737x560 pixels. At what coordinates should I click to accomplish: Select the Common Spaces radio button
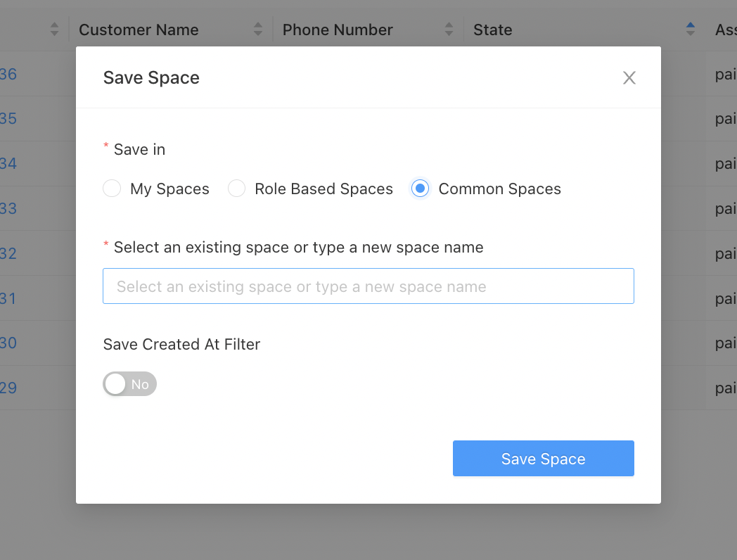tap(420, 189)
